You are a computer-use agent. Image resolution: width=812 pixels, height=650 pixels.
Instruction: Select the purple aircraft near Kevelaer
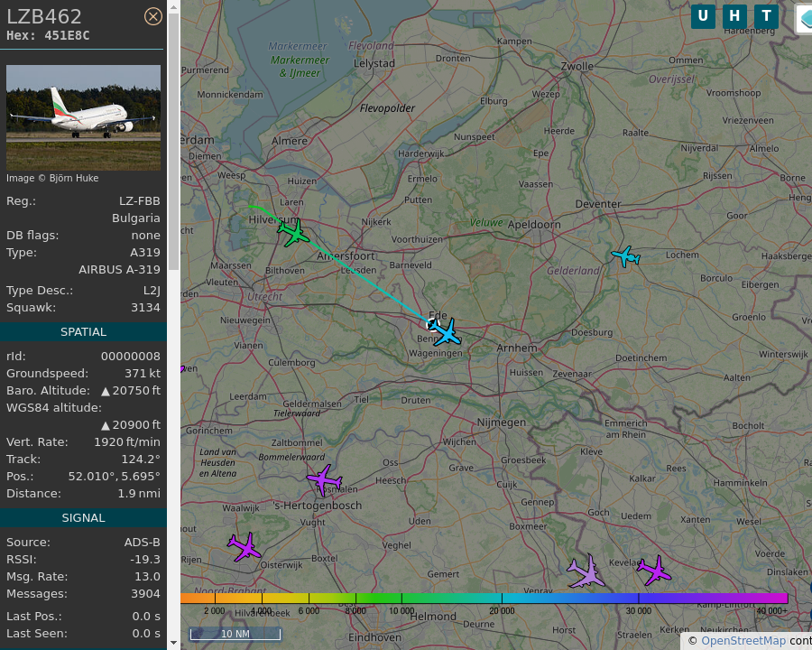coord(654,571)
